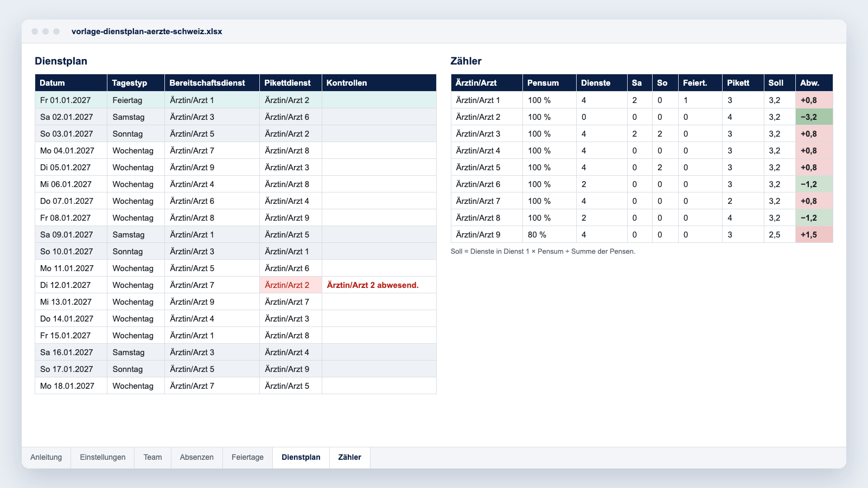
Task: Click the Zähler section heading
Action: coord(466,61)
